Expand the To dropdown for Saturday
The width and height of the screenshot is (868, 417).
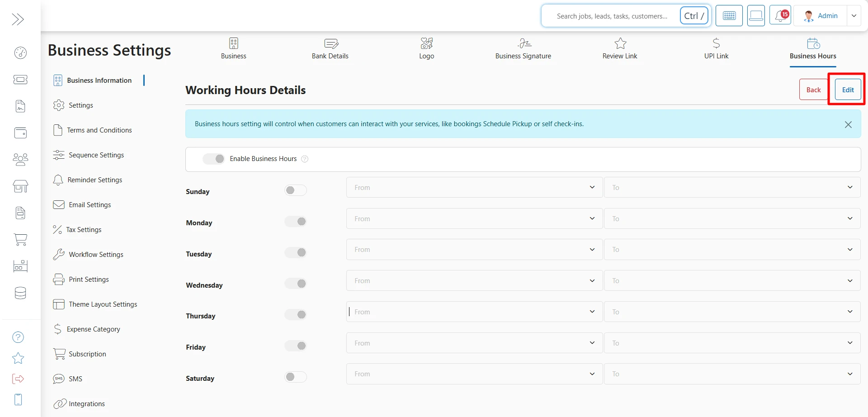pyautogui.click(x=732, y=374)
